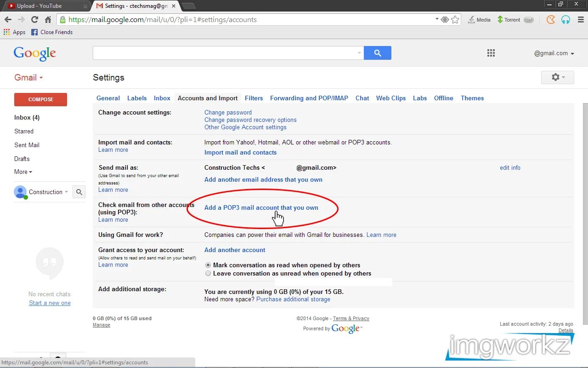Expand the More labels list
The image size is (588, 368).
click(23, 172)
